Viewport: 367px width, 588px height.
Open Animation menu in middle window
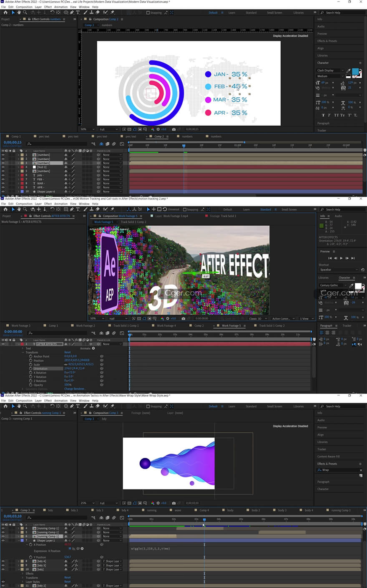click(61, 204)
